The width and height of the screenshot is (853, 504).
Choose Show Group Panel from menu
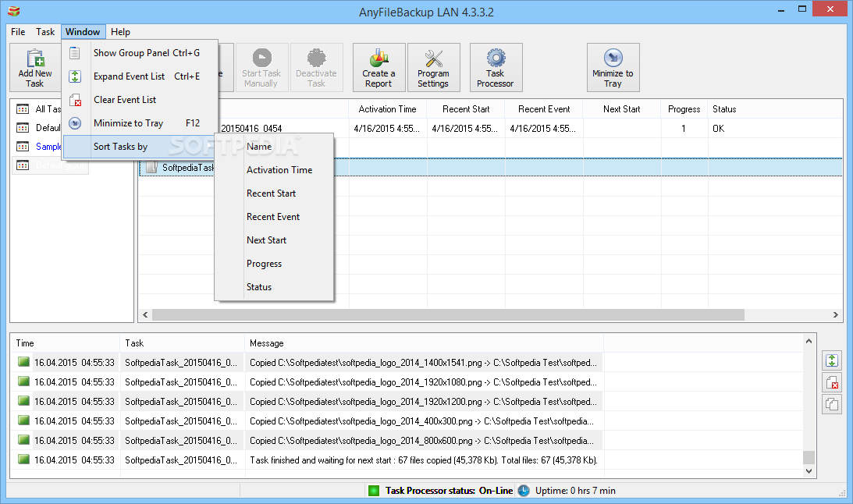pos(140,53)
